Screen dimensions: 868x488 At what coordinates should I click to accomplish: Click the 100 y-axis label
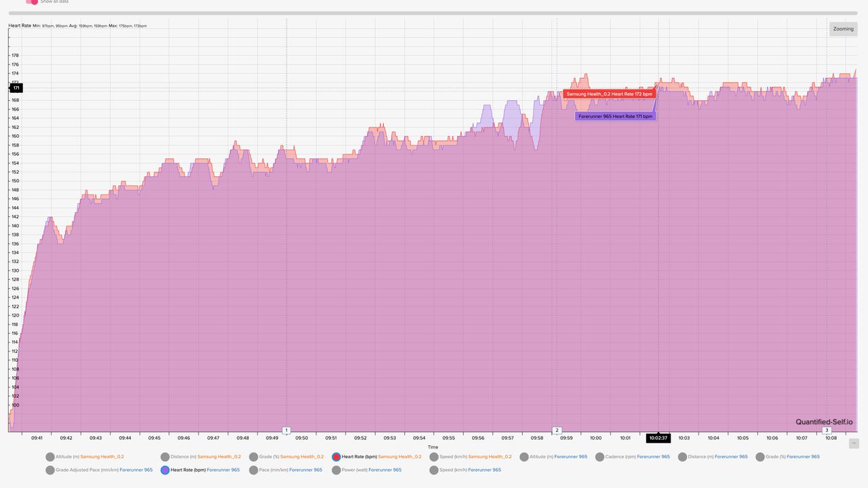(15, 405)
